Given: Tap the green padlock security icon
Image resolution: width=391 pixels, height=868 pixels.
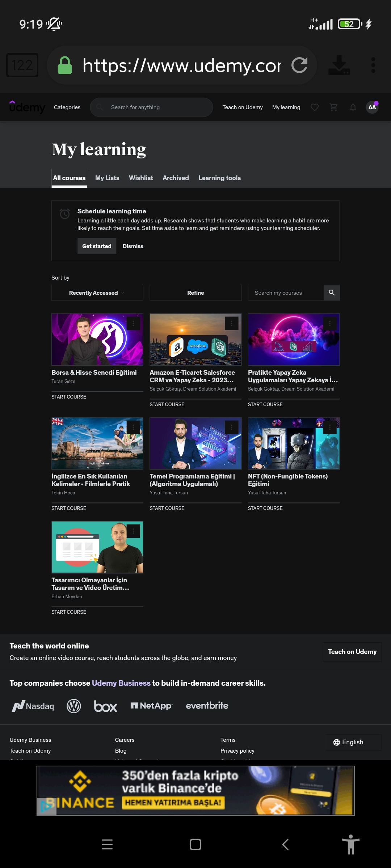Looking at the screenshot, I should (x=65, y=65).
